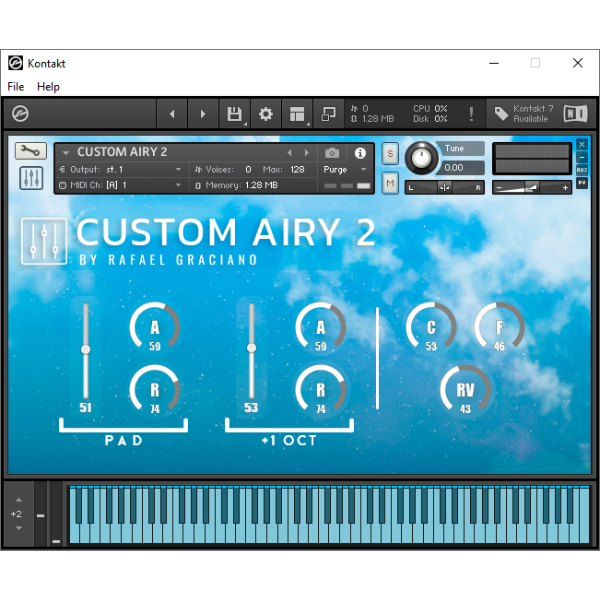
Task: Click the CPU 0% readout
Action: (430, 108)
